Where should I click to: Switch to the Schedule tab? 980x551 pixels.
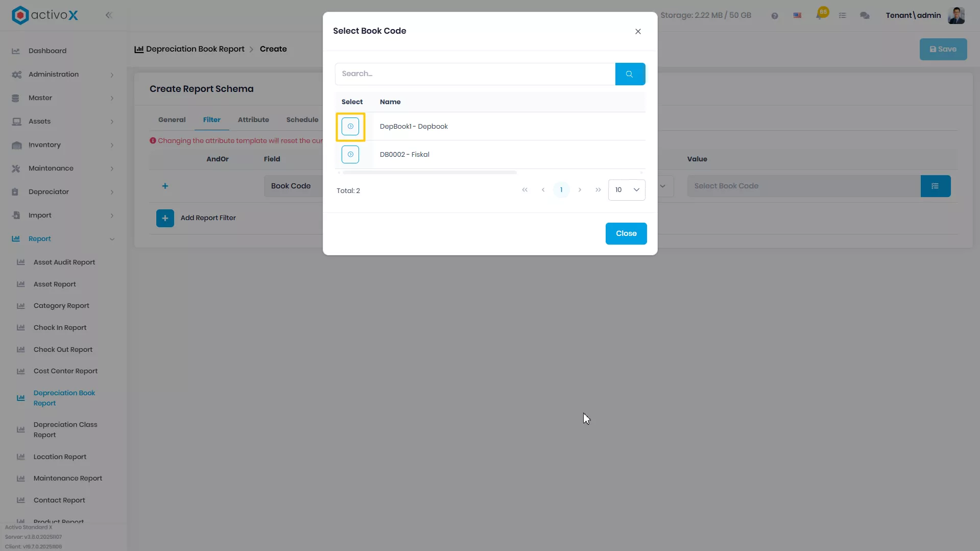pos(302,119)
